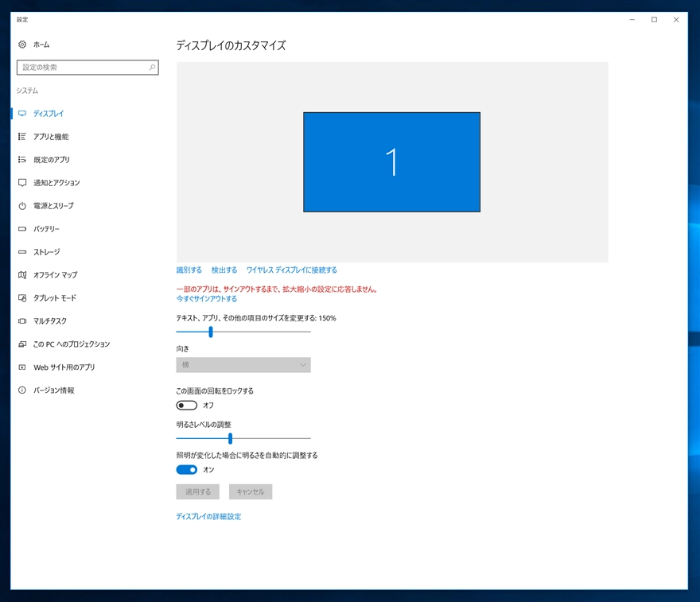The height and width of the screenshot is (602, 700).
Task: Click the 電源とスリープ power icon
Action: [22, 206]
